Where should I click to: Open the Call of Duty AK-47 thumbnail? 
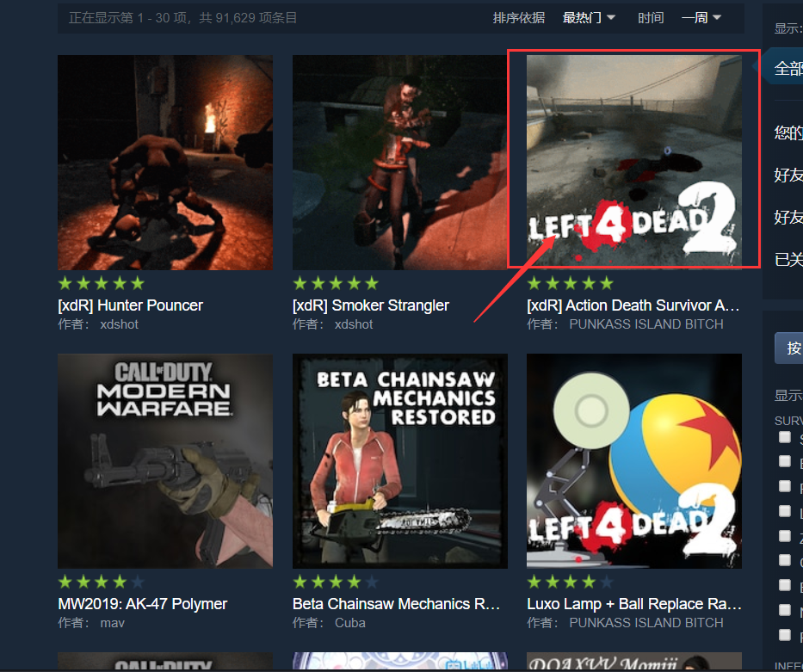(x=165, y=461)
